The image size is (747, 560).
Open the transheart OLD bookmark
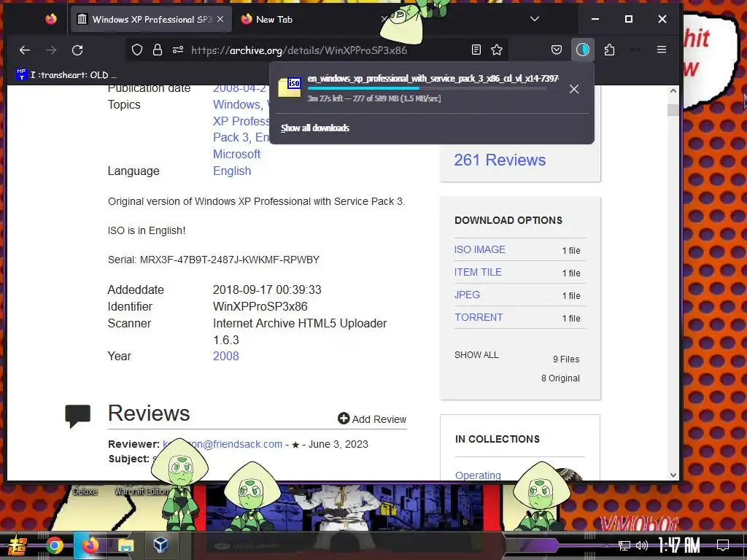point(66,75)
